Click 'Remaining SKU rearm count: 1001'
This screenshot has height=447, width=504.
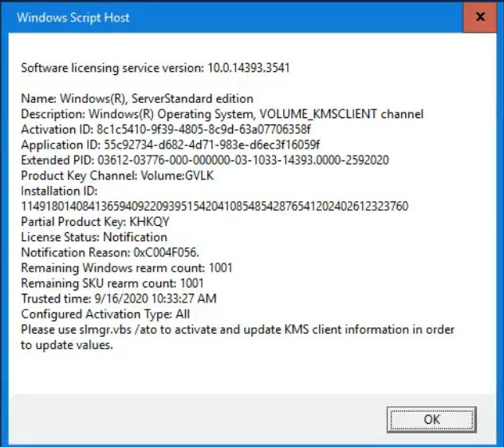(112, 283)
